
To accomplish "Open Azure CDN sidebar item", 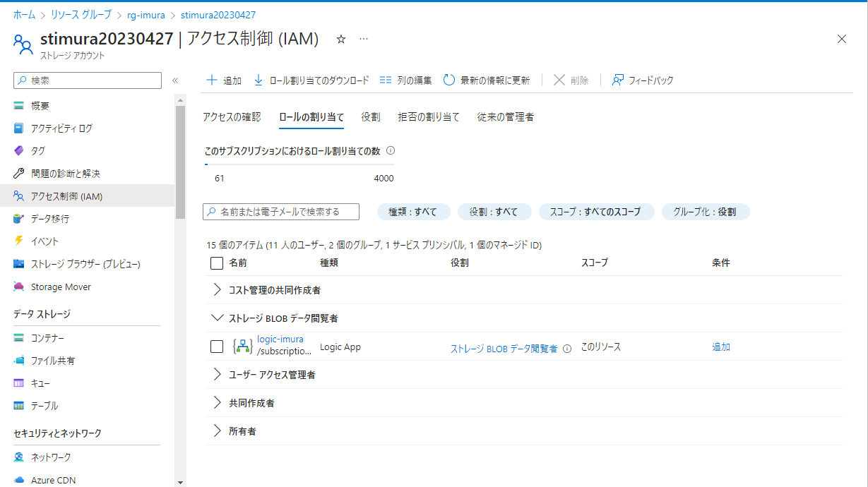I will pos(53,480).
